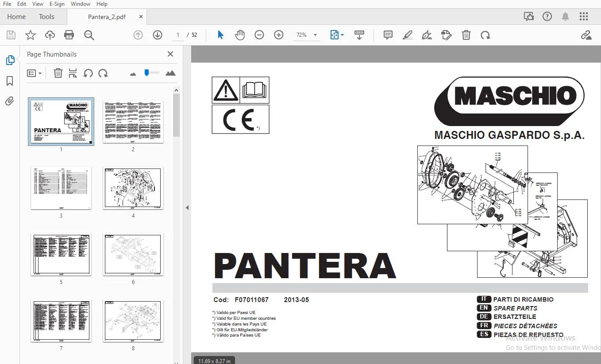Open the chat help icon
Screen dimensions: 601x364
click(x=529, y=17)
